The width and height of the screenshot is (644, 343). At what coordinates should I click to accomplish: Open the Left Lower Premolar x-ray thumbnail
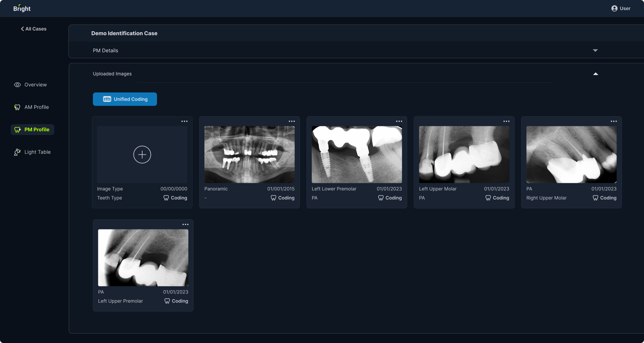pyautogui.click(x=357, y=154)
